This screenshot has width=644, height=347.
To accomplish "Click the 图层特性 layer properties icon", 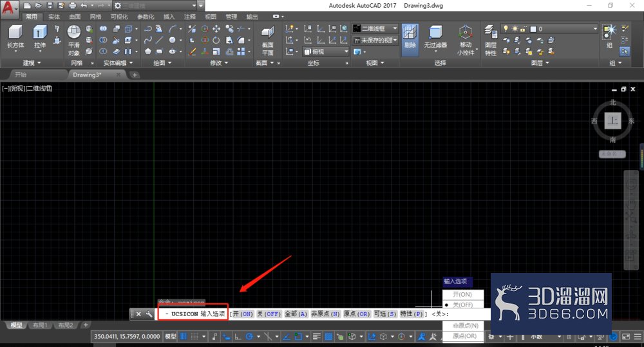I will click(x=490, y=40).
